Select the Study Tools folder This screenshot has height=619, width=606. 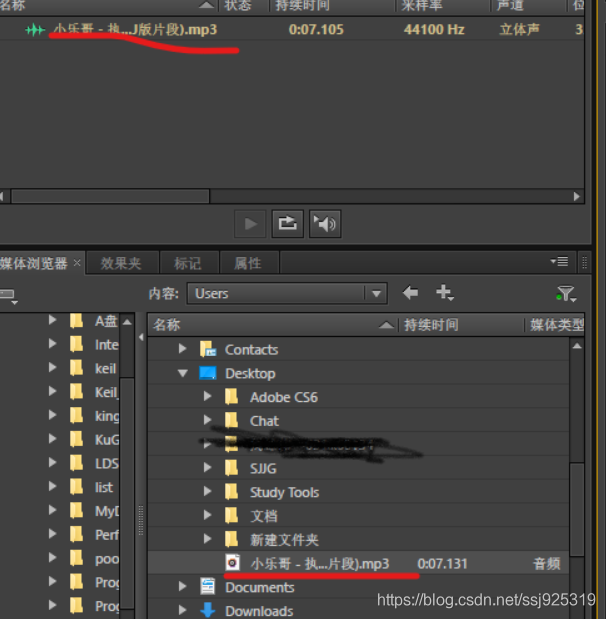pyautogui.click(x=284, y=492)
